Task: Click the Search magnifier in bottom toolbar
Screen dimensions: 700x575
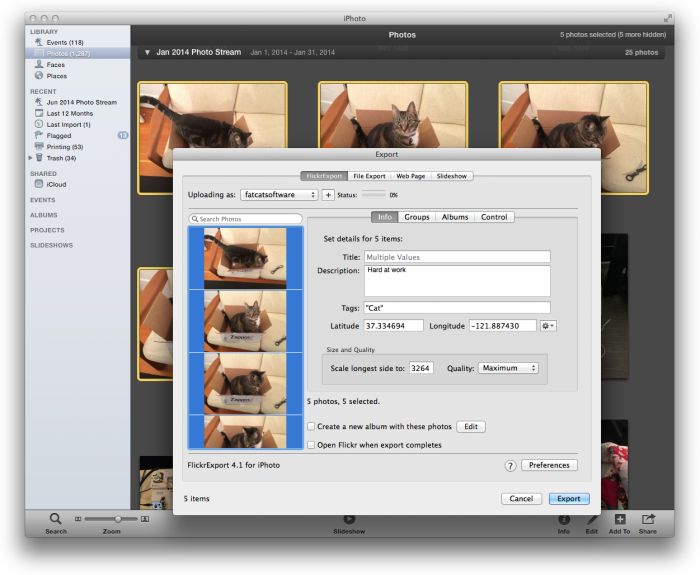Action: click(55, 519)
